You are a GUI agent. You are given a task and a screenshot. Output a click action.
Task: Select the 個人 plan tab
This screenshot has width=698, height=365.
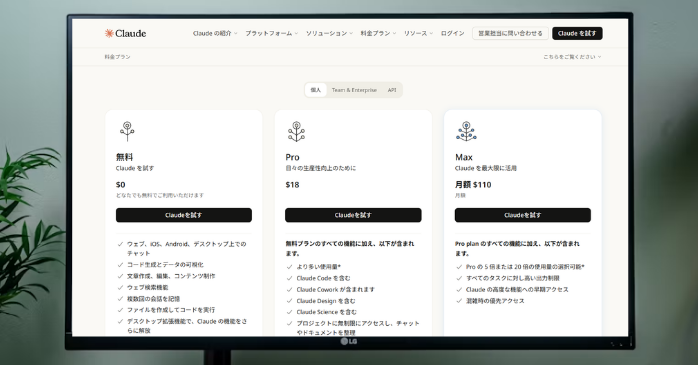[316, 90]
